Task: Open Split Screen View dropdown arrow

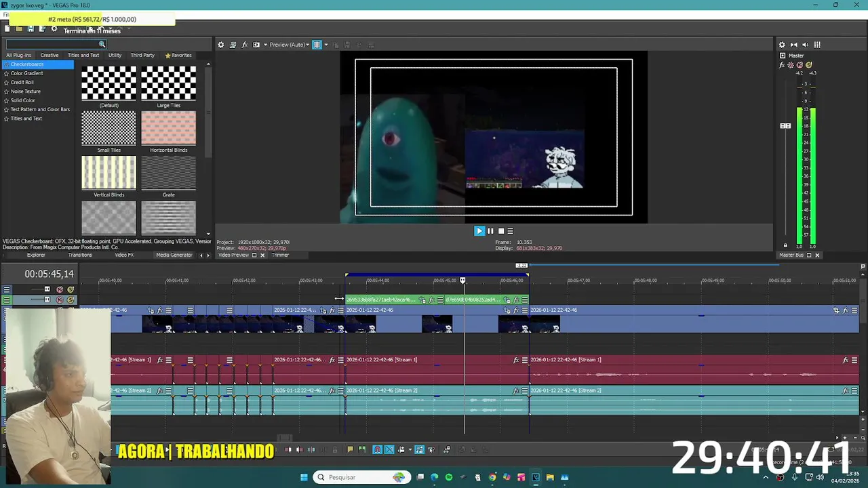Action: coord(264,45)
